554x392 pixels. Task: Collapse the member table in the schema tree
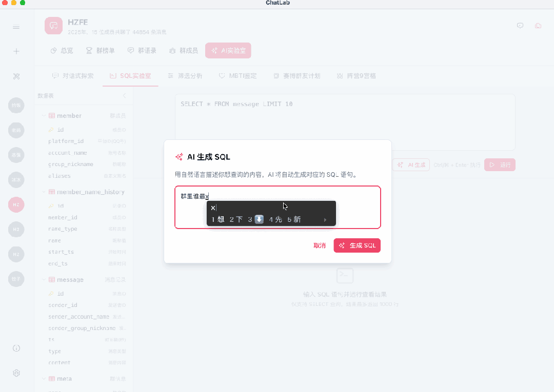pyautogui.click(x=44, y=115)
